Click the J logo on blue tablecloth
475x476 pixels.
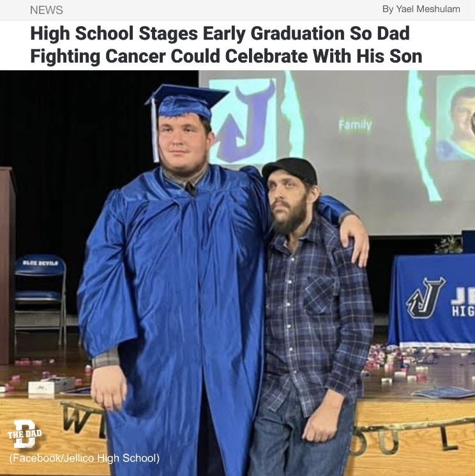coord(426,298)
